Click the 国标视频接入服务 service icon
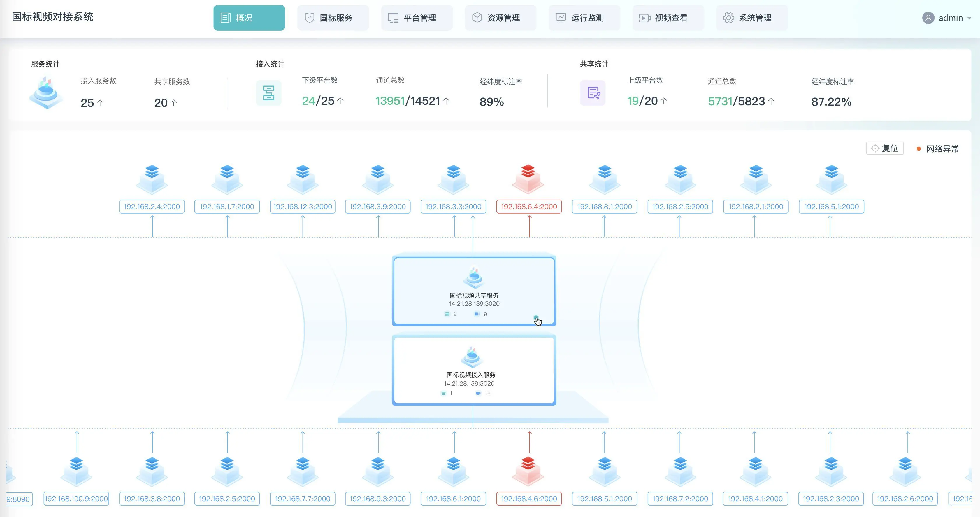This screenshot has width=980, height=517. [x=472, y=357]
